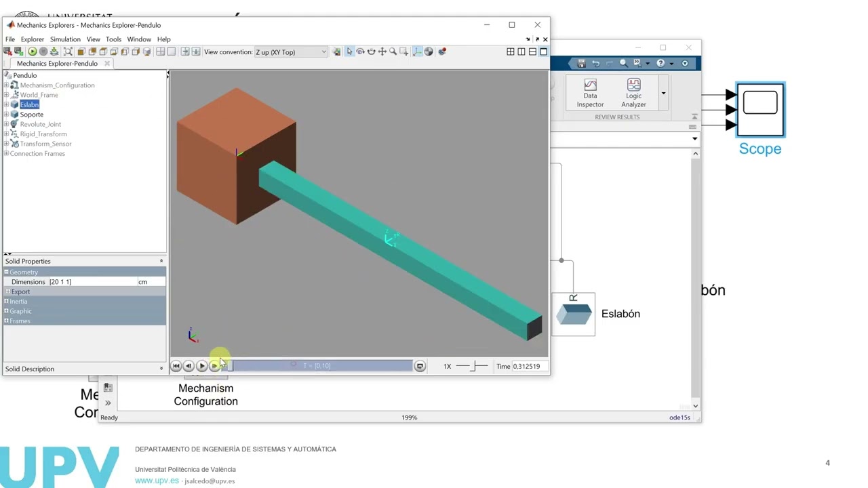Toggle frame axes visibility
Viewport: 868px width, 488px height.
click(x=417, y=52)
